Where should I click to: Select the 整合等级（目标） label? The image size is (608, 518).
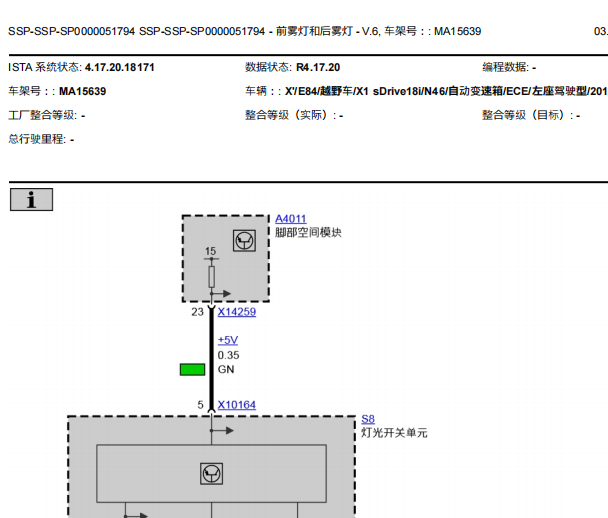528,115
